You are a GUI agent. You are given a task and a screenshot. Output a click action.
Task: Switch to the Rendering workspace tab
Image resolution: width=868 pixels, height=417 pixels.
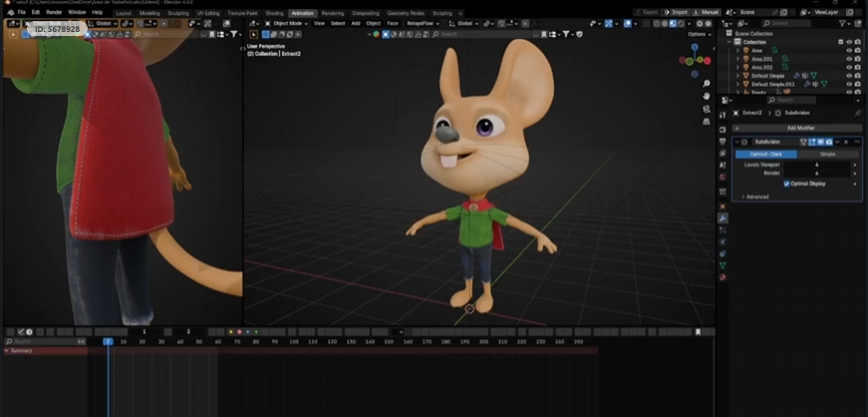pos(332,13)
